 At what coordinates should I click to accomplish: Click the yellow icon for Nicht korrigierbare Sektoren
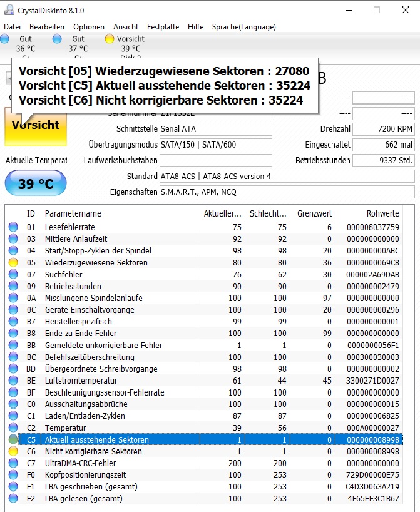click(x=13, y=451)
